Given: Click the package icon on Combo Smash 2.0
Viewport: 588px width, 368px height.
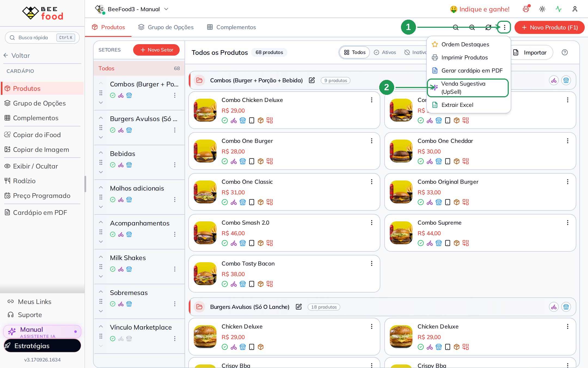Looking at the screenshot, I should click(261, 243).
